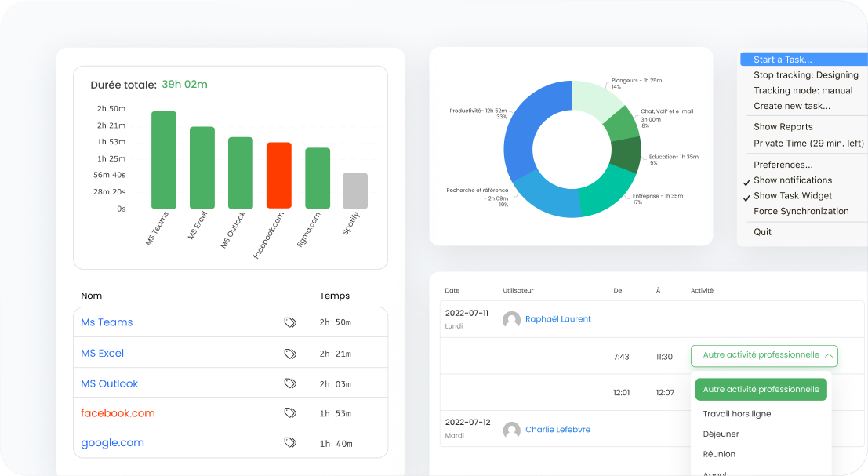Open the Ms Teams link in the list
Image resolution: width=868 pixels, height=476 pixels.
(107, 322)
